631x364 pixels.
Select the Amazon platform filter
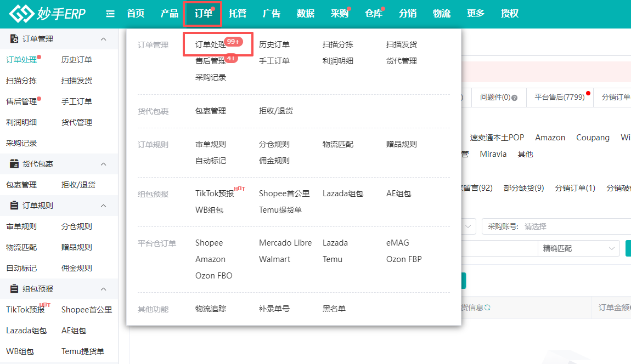(x=550, y=137)
